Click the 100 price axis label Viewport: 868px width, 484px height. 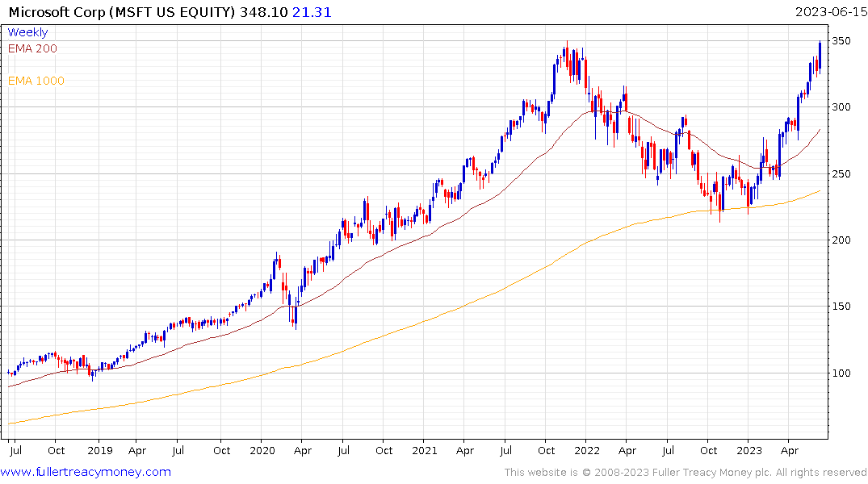841,373
